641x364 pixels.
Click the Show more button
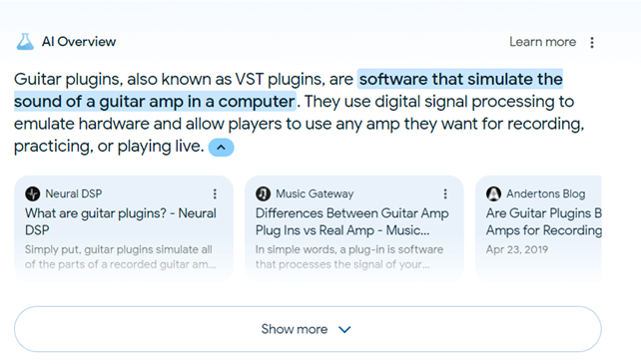308,329
